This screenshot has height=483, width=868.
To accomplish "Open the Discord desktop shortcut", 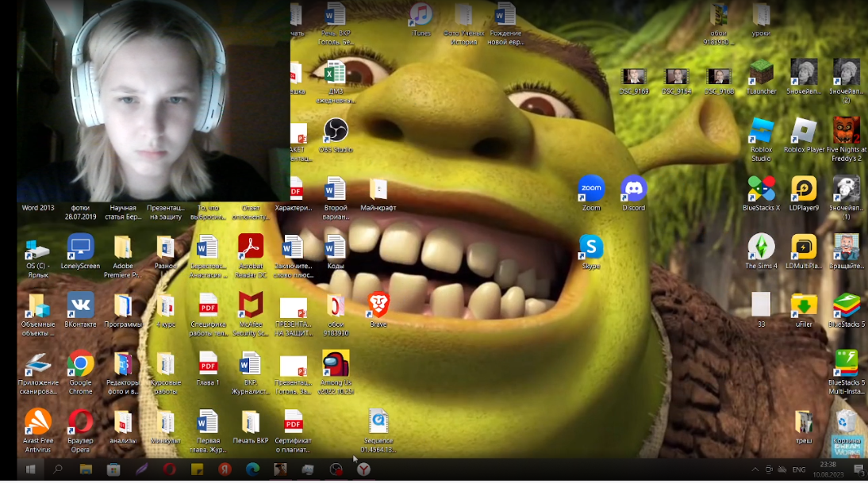I will tap(633, 189).
